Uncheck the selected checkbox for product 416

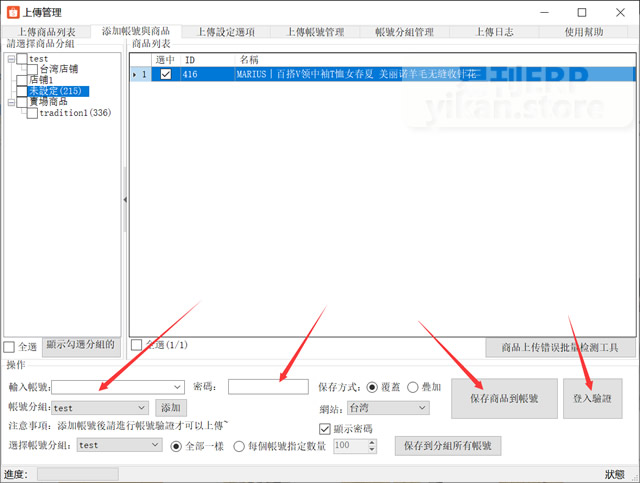(x=165, y=74)
